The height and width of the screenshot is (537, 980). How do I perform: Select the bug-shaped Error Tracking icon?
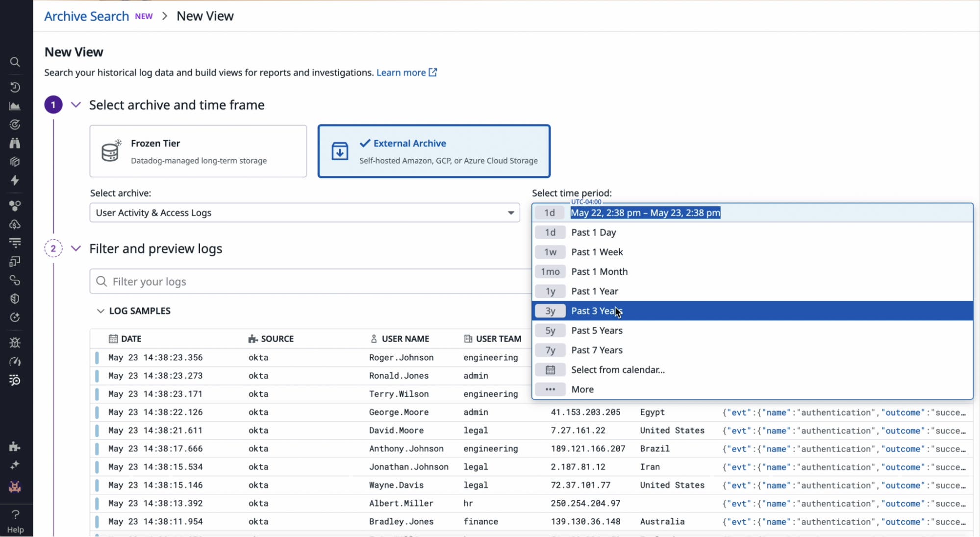point(15,342)
